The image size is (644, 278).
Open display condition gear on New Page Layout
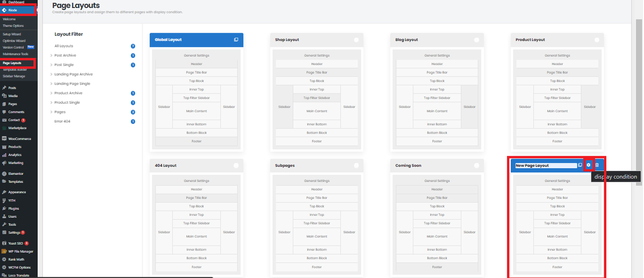click(588, 165)
